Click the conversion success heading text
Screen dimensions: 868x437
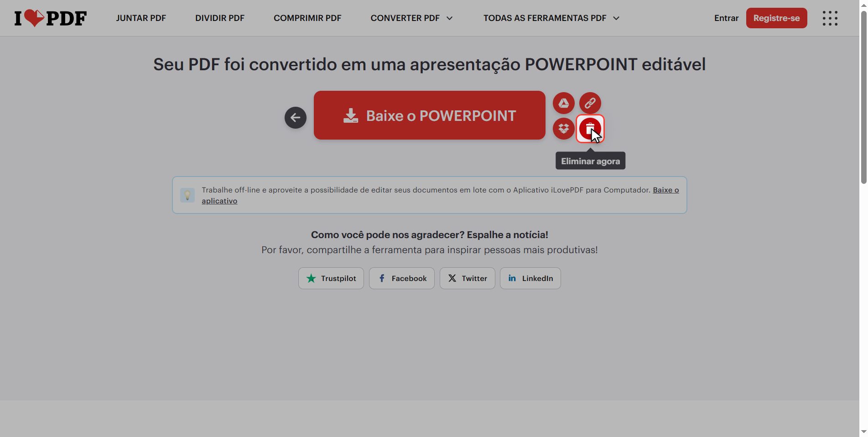[430, 64]
